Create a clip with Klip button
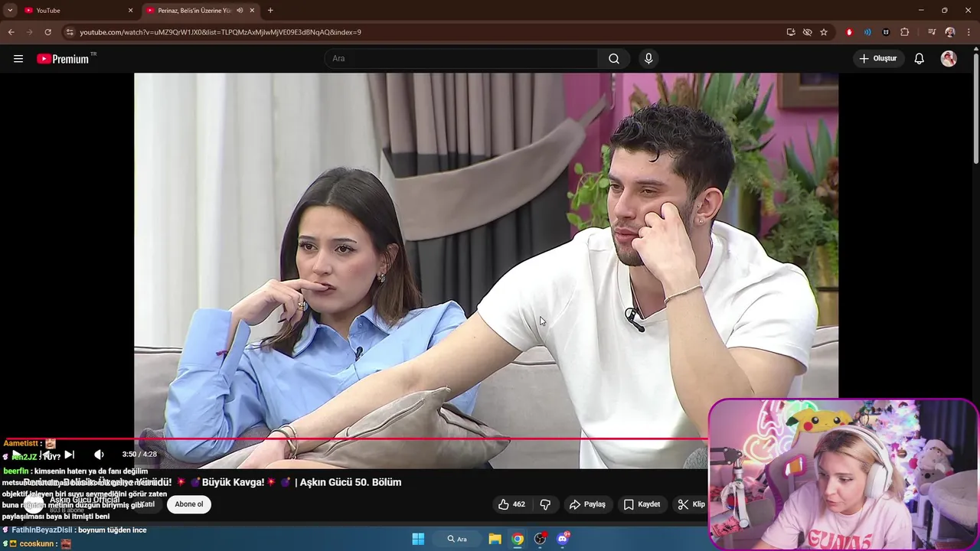Screen dimensions: 980x551 (691, 504)
